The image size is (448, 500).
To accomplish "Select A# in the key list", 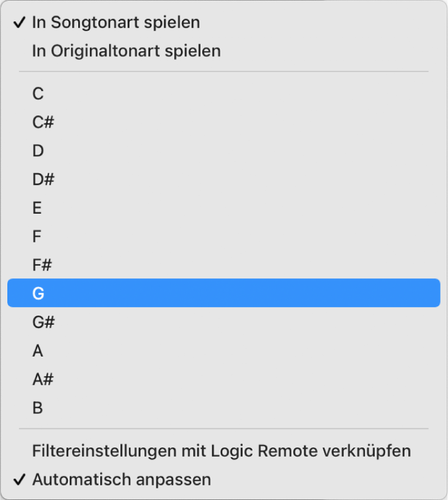I will (x=43, y=379).
